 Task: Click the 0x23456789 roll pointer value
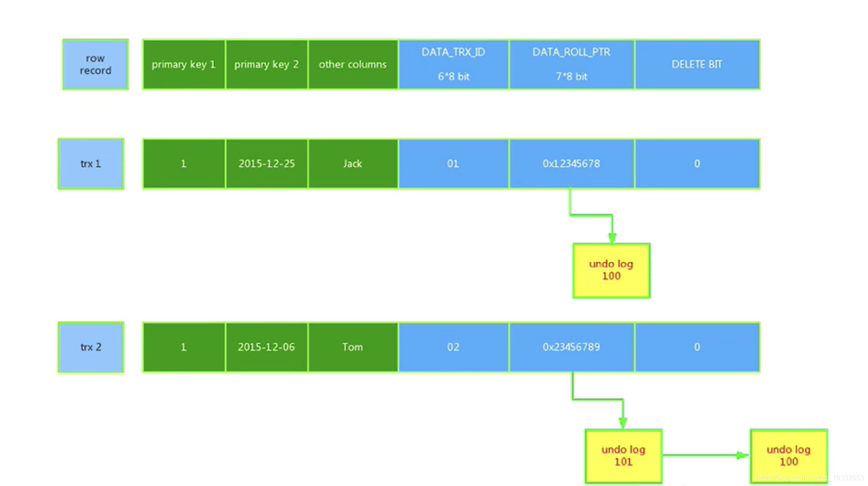(x=571, y=347)
